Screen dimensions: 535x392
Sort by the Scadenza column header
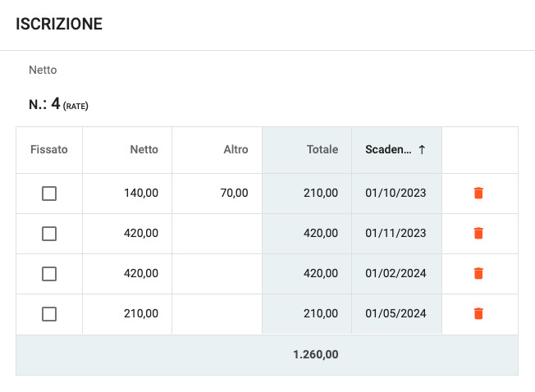tap(388, 149)
